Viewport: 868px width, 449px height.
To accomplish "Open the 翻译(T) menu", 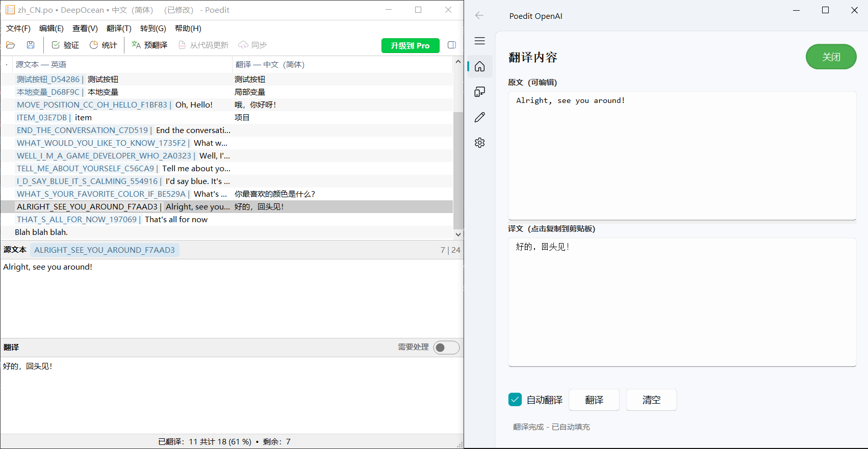I will (119, 29).
